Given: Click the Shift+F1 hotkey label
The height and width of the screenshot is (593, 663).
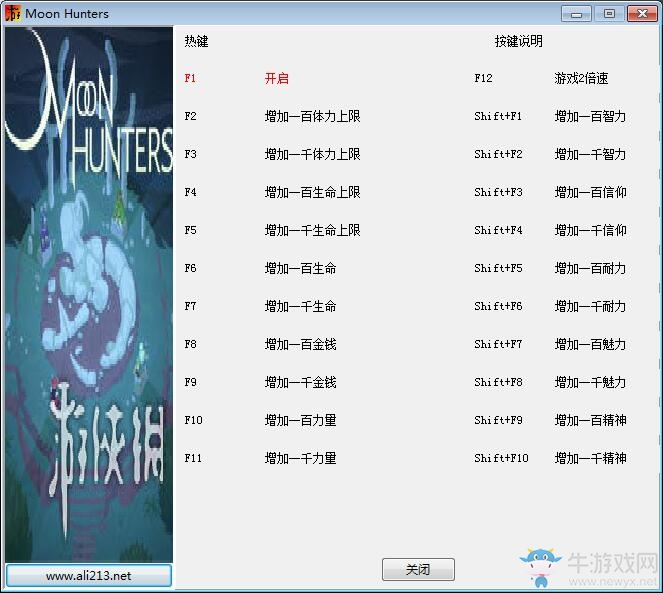Looking at the screenshot, I should pos(498,116).
